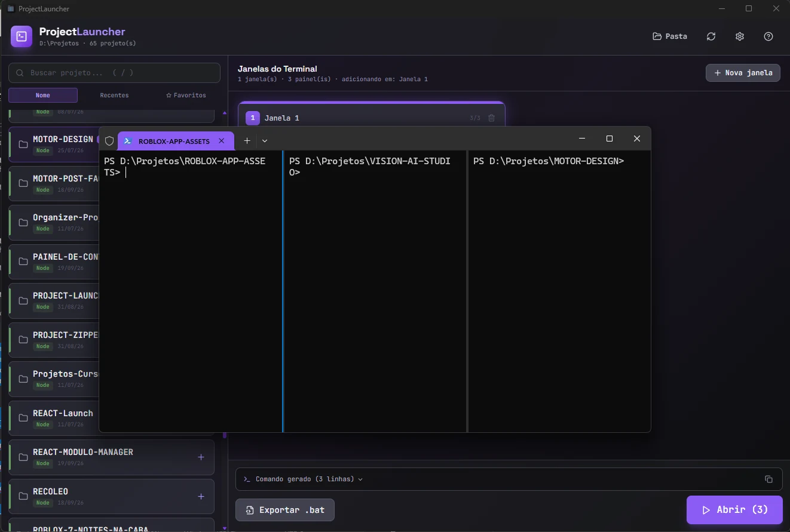
Task: Click the shield icon in terminal window
Action: pos(109,141)
